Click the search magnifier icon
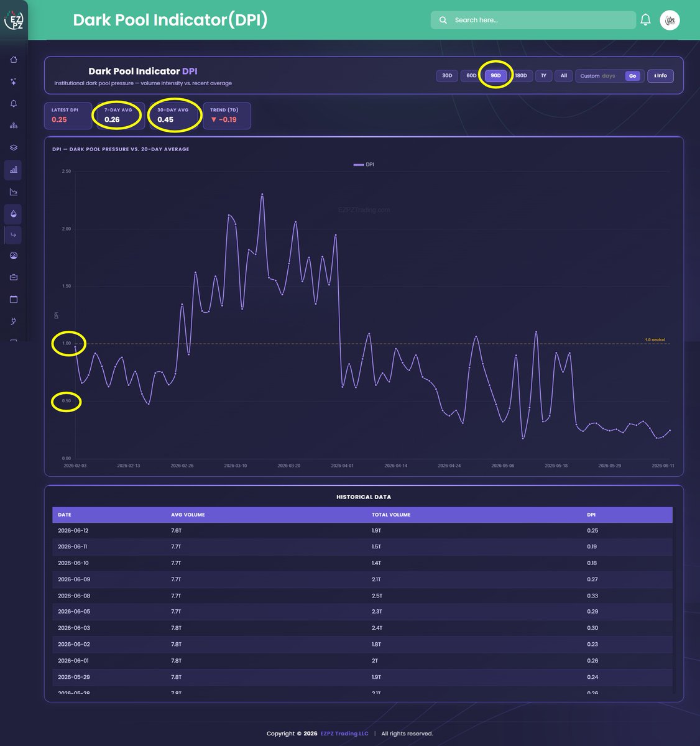Viewport: 700px width, 746px height. pyautogui.click(x=443, y=20)
